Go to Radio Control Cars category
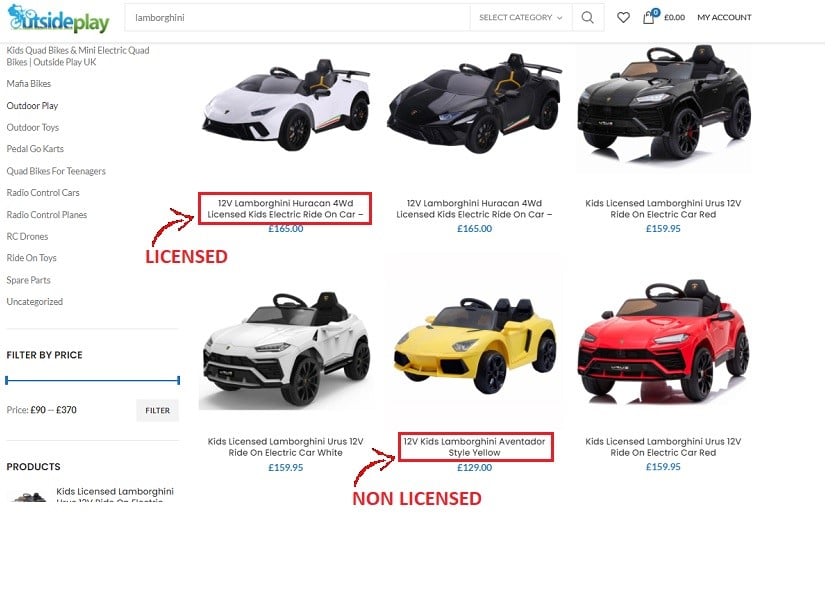Screen dimensions: 840x609 tap(43, 192)
